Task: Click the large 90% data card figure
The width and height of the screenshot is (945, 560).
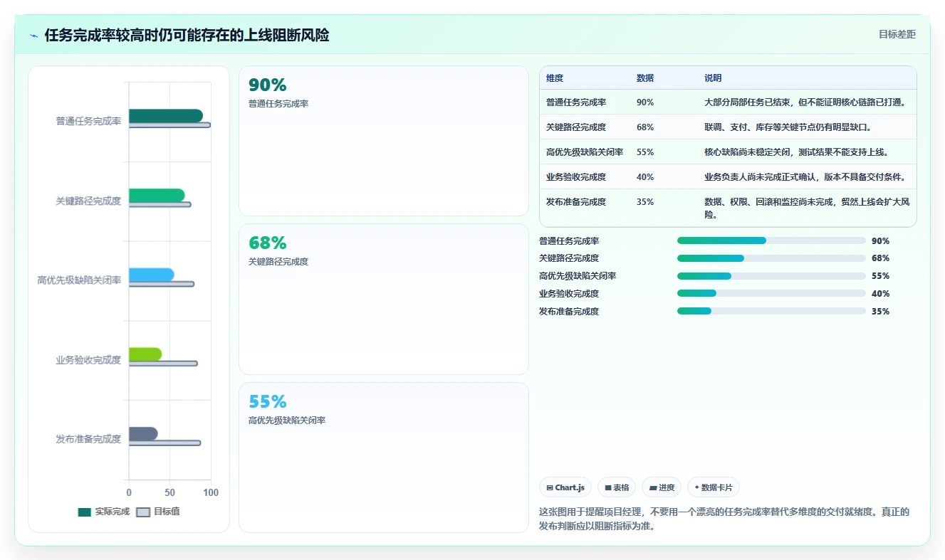Action: pos(268,85)
